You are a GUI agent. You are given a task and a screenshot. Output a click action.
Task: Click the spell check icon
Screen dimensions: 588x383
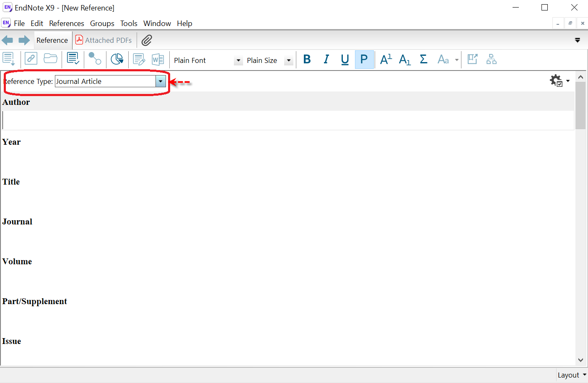[73, 59]
